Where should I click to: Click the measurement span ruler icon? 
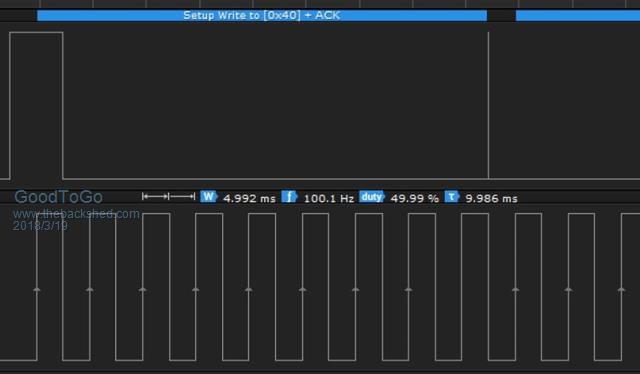click(x=169, y=197)
